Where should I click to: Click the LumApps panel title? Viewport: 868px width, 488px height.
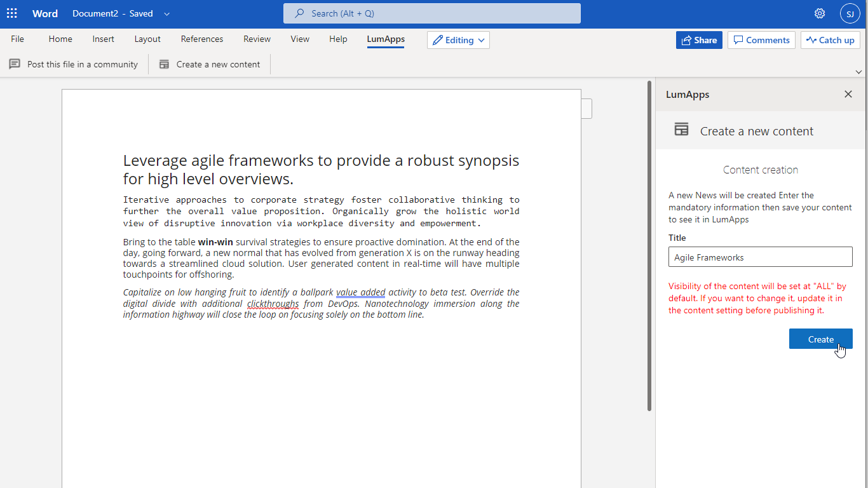(688, 95)
